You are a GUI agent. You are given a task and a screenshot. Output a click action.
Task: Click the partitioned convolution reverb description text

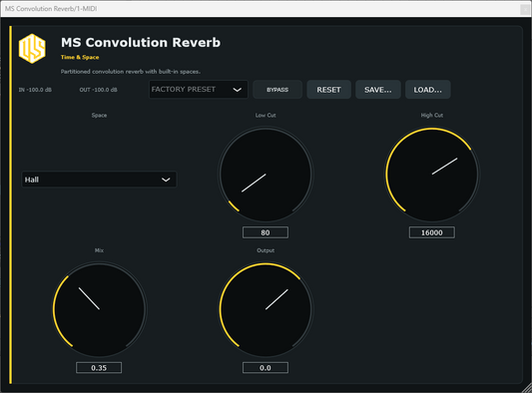[131, 72]
